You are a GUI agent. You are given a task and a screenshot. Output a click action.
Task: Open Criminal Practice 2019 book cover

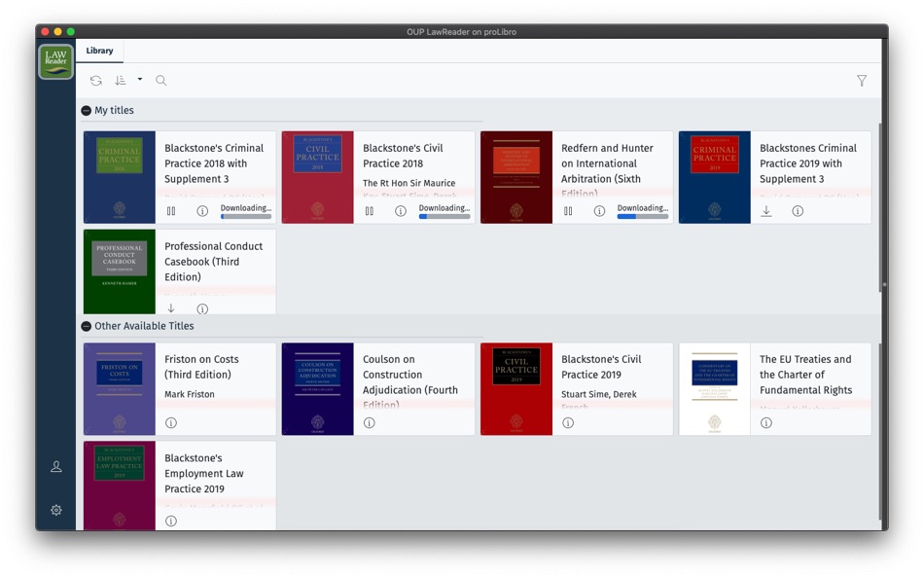click(715, 177)
